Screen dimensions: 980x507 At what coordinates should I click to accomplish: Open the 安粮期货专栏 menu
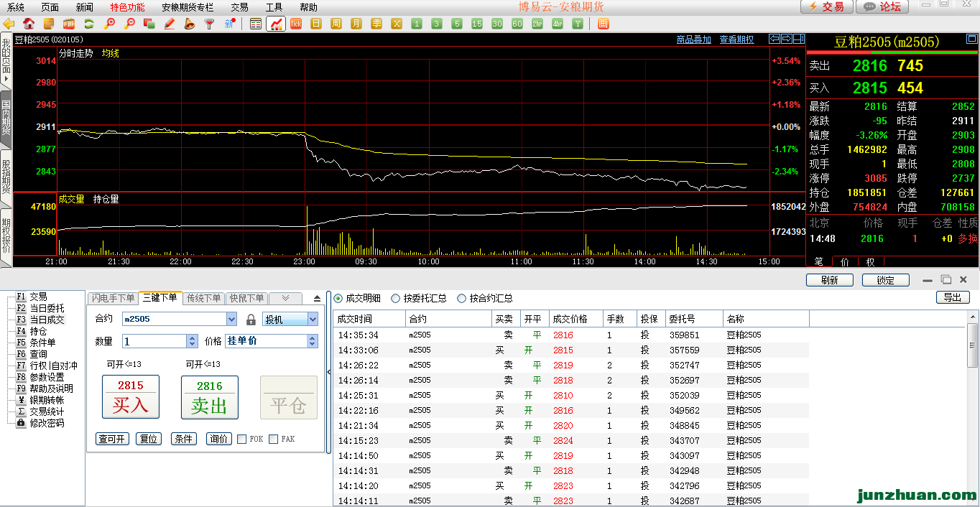(188, 7)
